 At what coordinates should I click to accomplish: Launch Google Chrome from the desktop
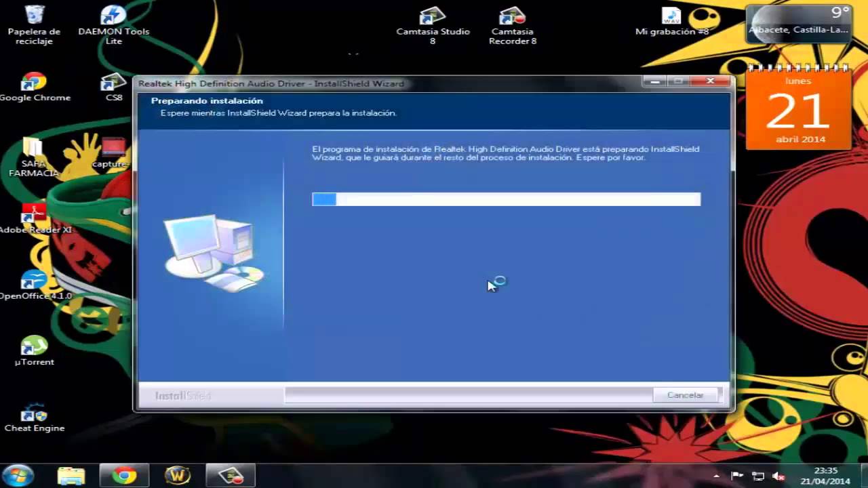[34, 86]
